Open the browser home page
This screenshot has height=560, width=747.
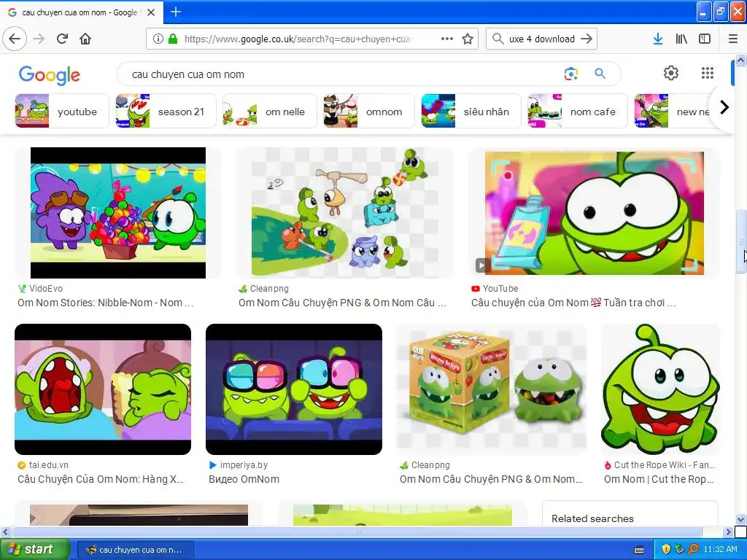(85, 39)
